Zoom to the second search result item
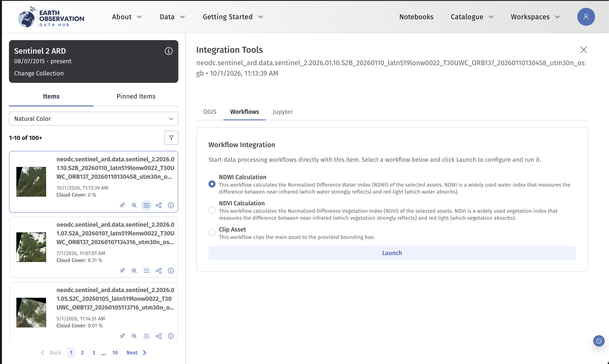Screen dimensions: 609x364 coord(134,270)
